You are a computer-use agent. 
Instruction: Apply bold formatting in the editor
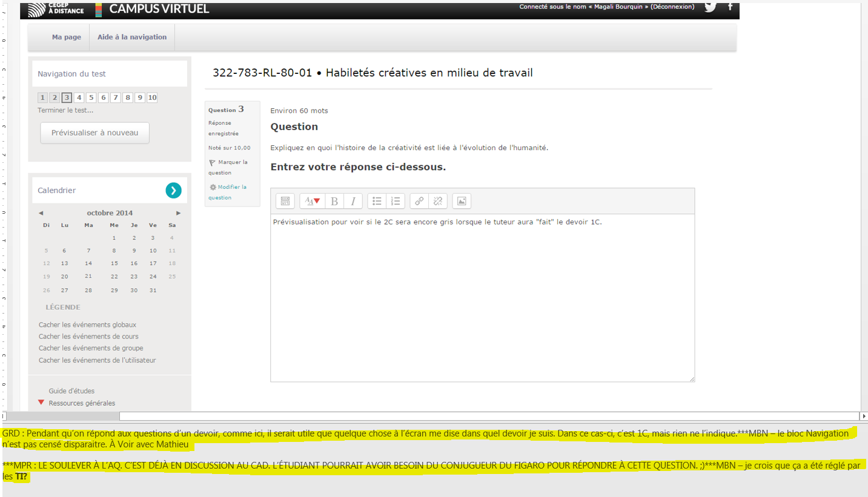click(334, 202)
